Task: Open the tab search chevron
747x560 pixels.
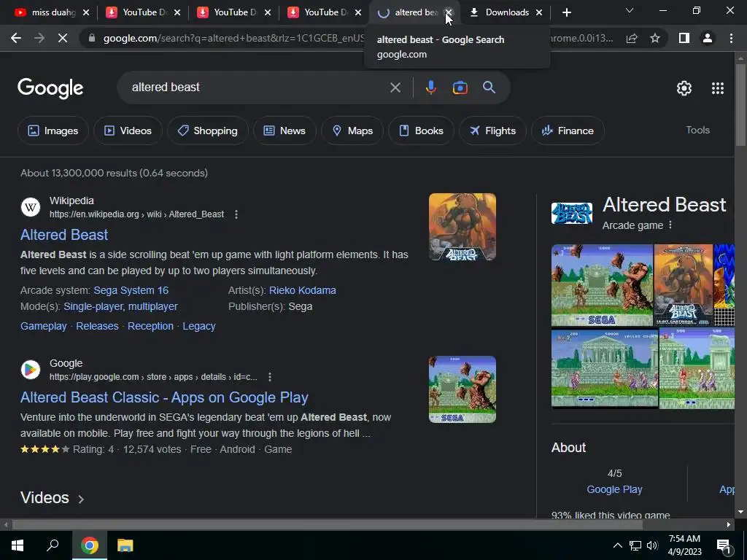Action: pos(630,10)
